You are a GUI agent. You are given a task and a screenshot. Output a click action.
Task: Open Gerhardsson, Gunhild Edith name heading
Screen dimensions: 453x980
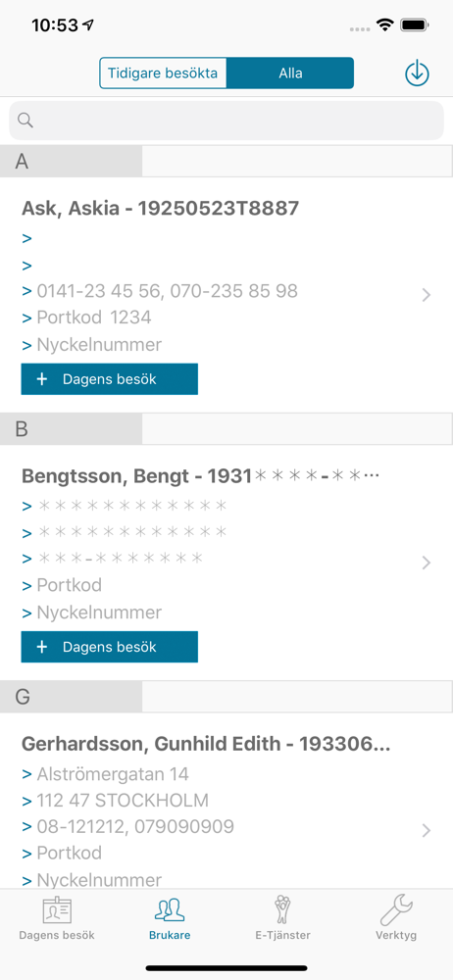point(206,744)
